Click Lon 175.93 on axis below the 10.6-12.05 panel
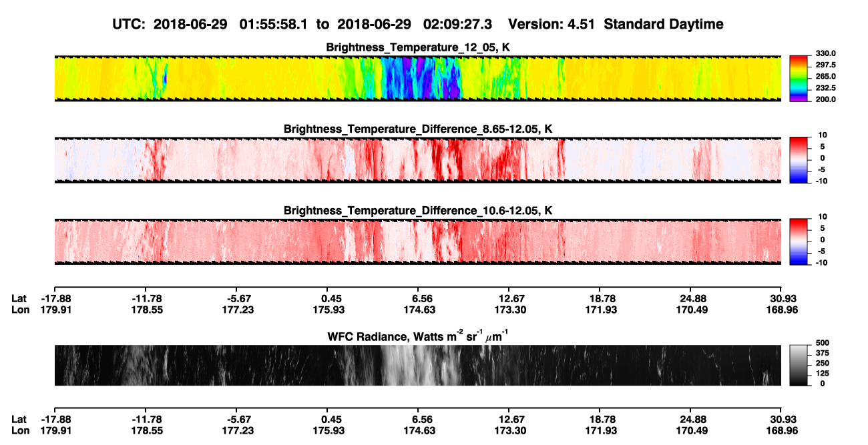This screenshot has width=868, height=445. coord(327,310)
